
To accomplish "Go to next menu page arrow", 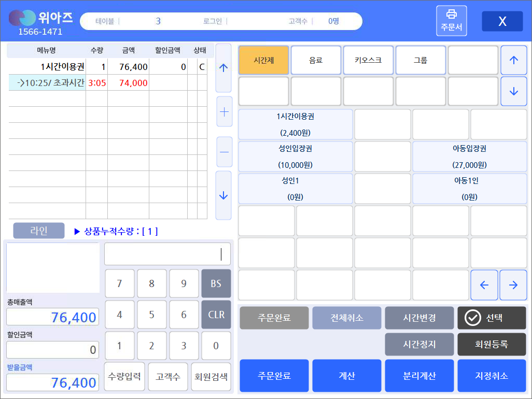I will (513, 284).
